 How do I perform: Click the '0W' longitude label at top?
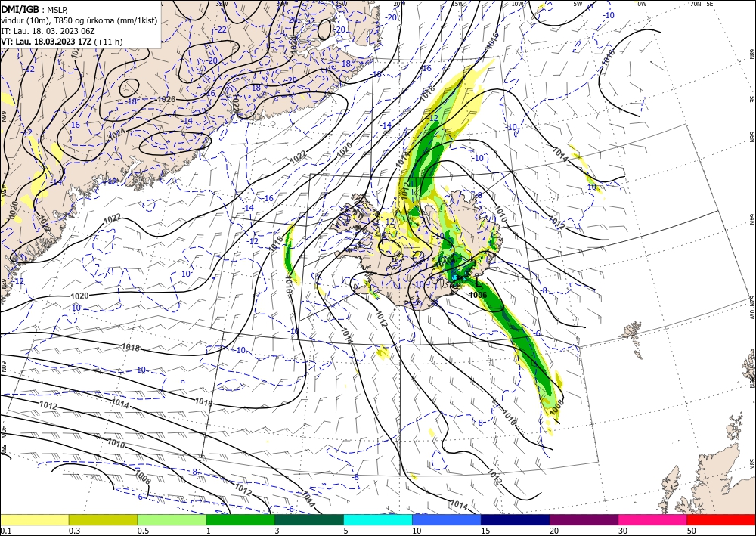[x=642, y=4]
